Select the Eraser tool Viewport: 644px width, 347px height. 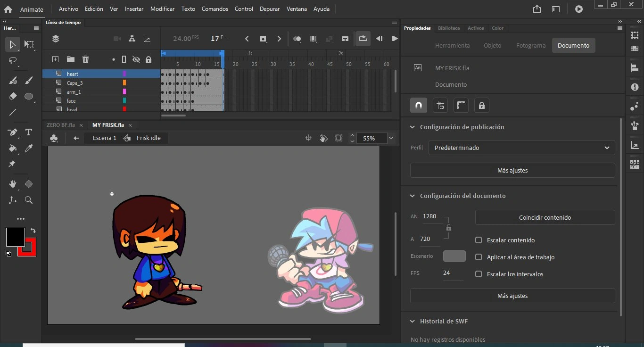pos(13,96)
